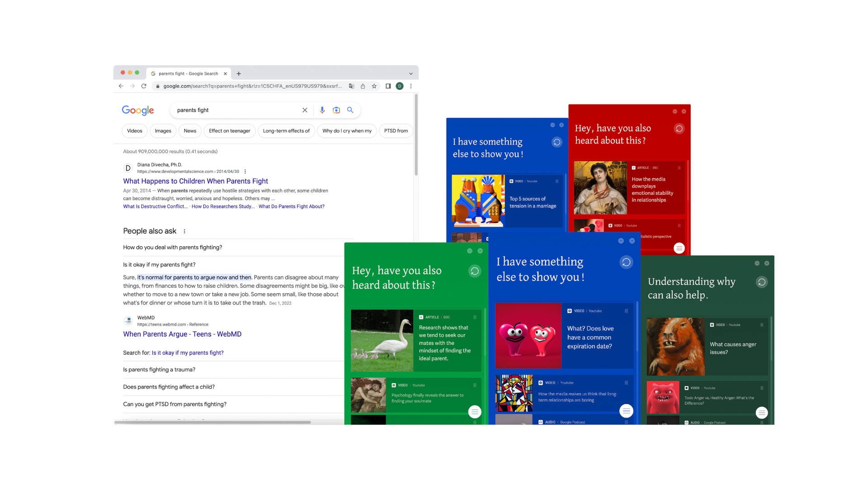The height and width of the screenshot is (488, 868).
Task: Open the green D profile avatar
Action: click(400, 86)
